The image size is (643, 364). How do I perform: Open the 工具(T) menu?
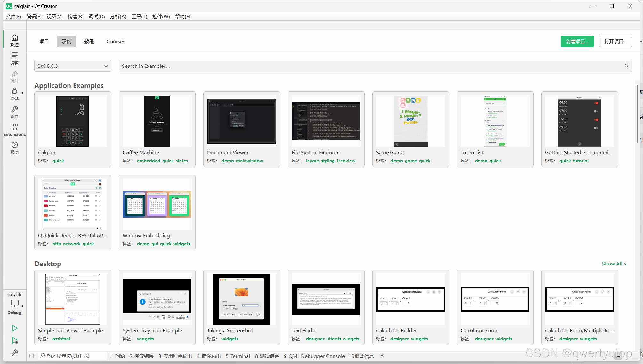click(x=139, y=16)
